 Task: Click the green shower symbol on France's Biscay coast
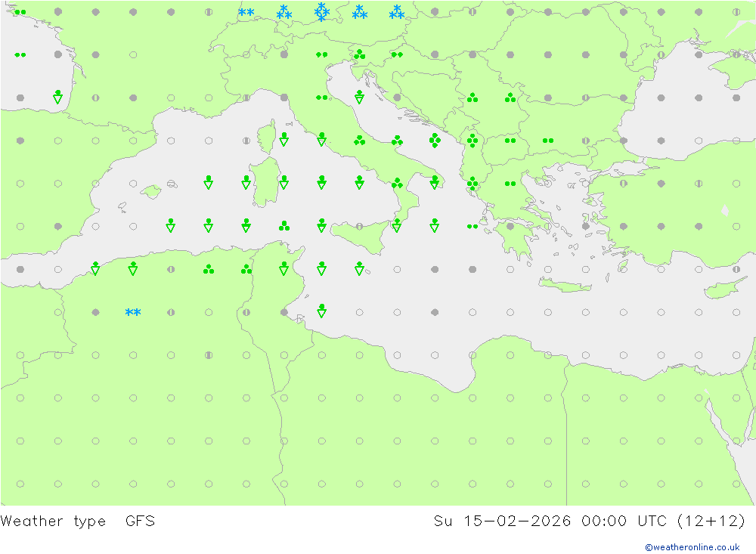pyautogui.click(x=58, y=97)
